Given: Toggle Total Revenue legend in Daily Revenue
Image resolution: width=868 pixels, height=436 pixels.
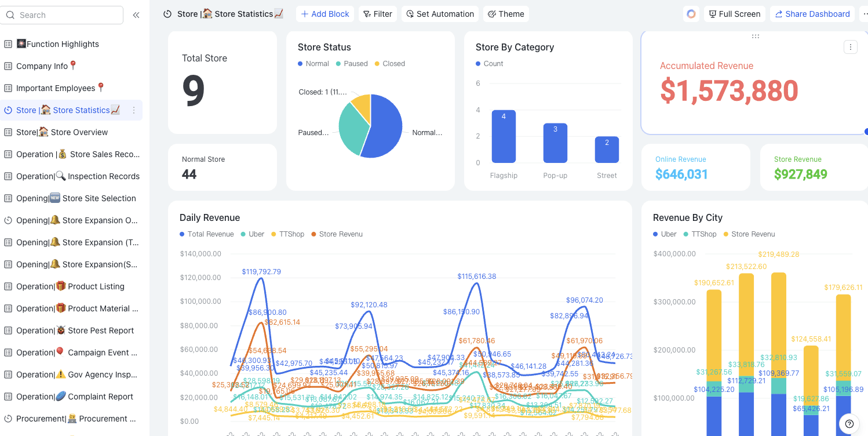Looking at the screenshot, I should coord(207,234).
